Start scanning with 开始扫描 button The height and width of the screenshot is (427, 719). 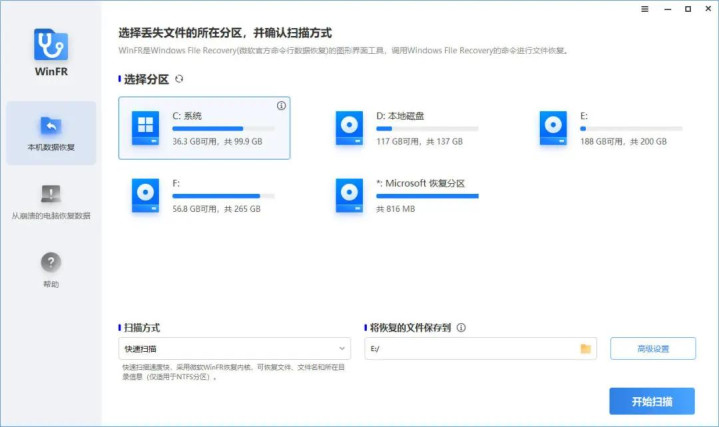click(x=652, y=401)
